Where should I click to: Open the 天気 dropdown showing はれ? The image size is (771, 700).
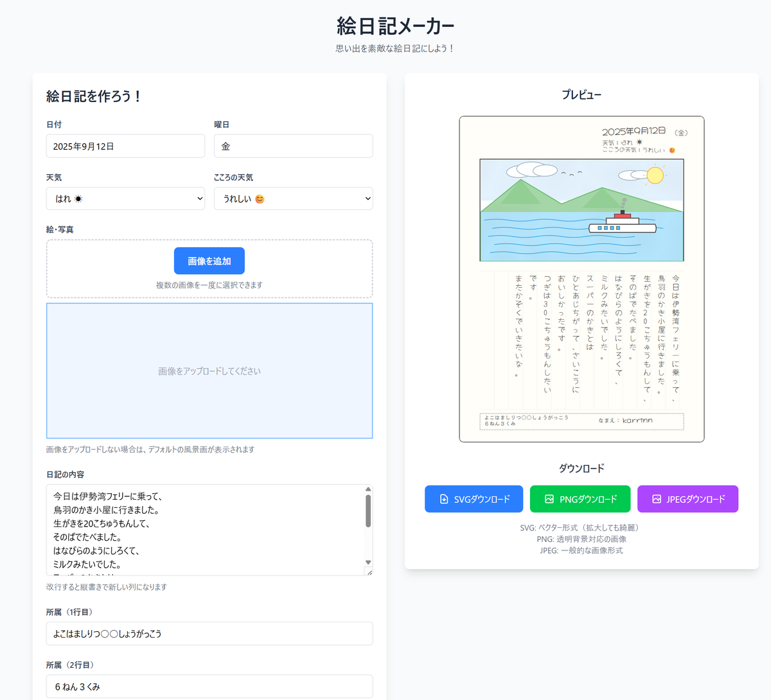coord(125,198)
